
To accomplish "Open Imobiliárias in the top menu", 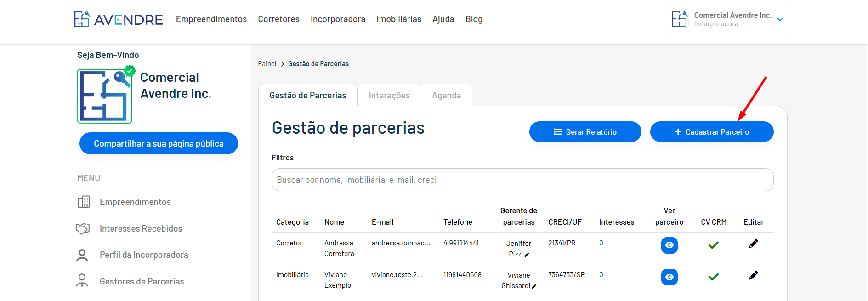I will (399, 19).
